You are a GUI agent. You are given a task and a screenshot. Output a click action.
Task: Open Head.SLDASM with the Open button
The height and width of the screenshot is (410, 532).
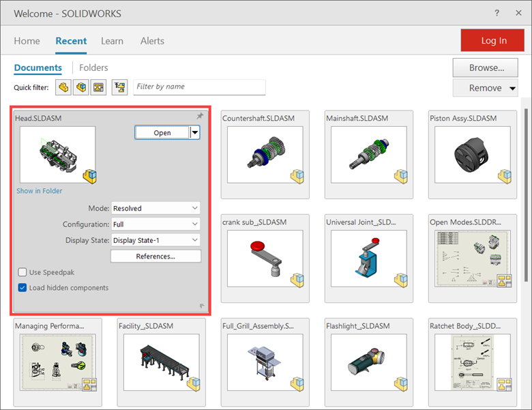[162, 132]
